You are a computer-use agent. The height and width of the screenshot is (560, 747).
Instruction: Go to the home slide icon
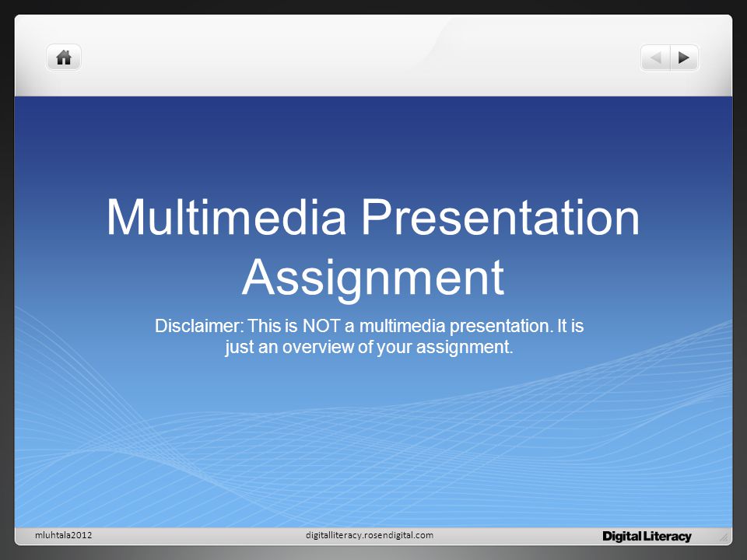[64, 58]
